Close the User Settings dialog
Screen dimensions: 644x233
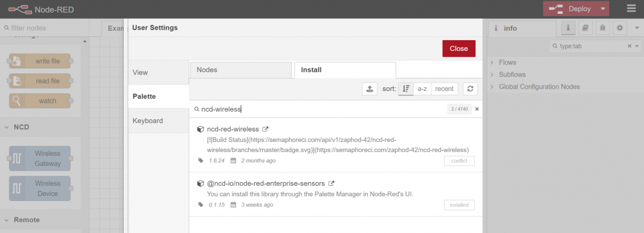[458, 48]
